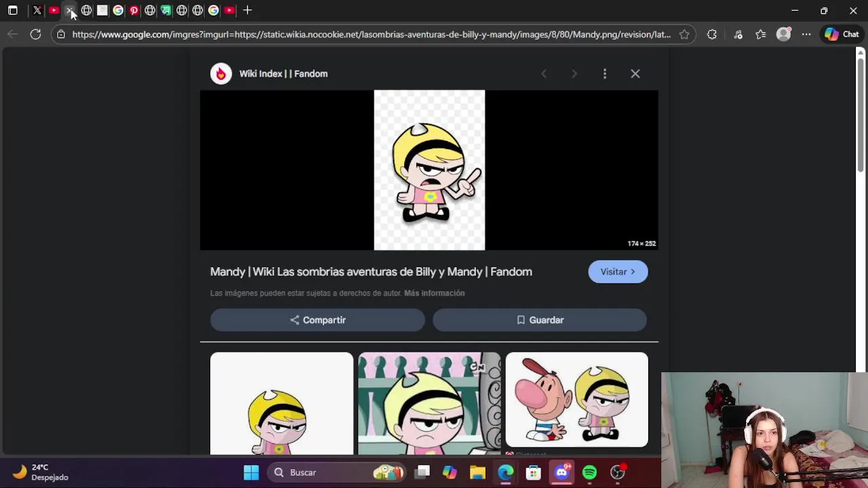This screenshot has height=488, width=868.
Task: Open Discord from the taskbar
Action: coord(561,472)
